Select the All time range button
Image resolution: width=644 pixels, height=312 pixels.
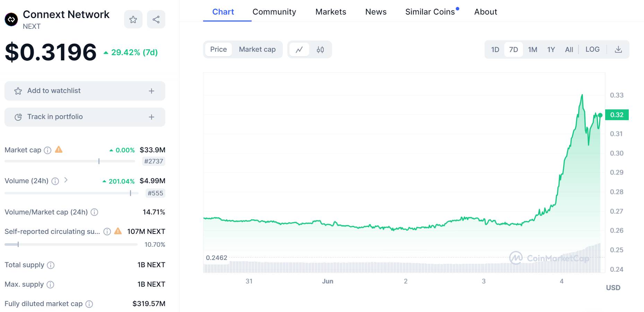[569, 50]
